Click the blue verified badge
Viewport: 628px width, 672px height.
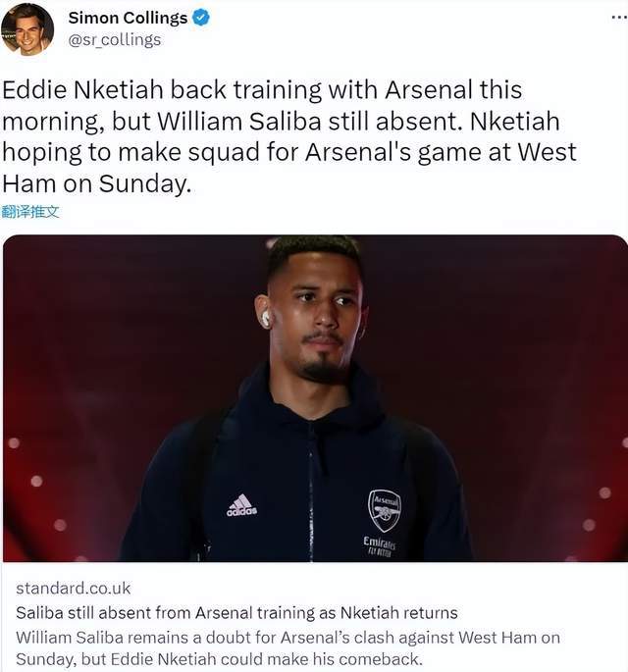[x=200, y=19]
